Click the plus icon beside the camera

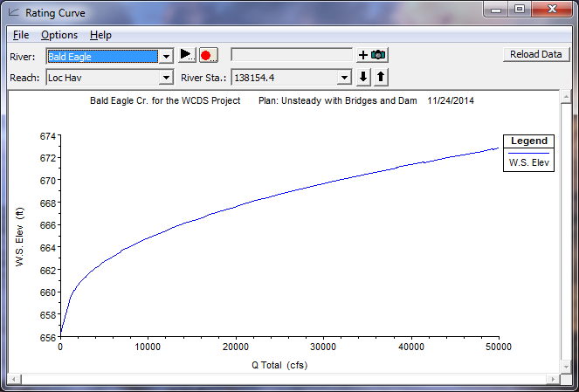[363, 55]
